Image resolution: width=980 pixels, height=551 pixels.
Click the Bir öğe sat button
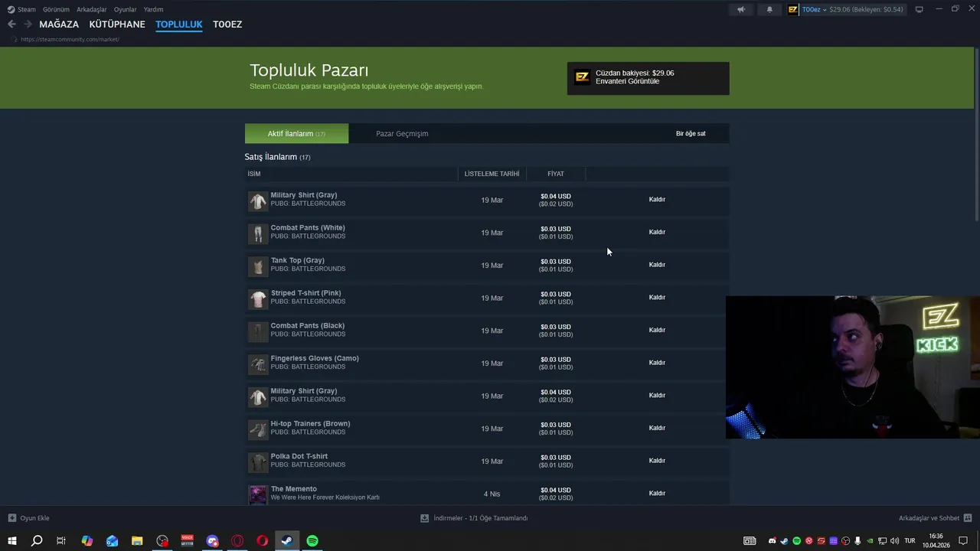click(x=691, y=133)
